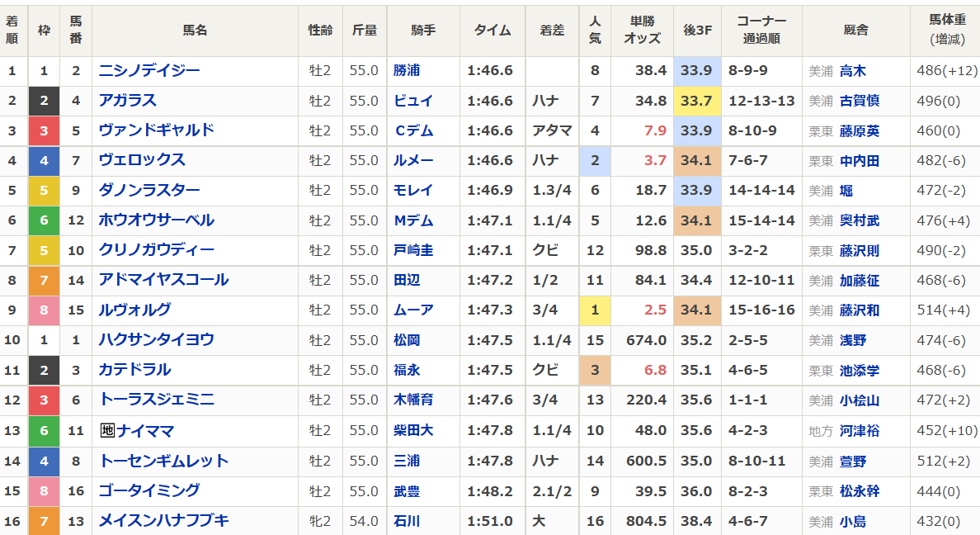Select horse ダノンラスター
Viewport: 980px width, 535px height.
coord(149,190)
